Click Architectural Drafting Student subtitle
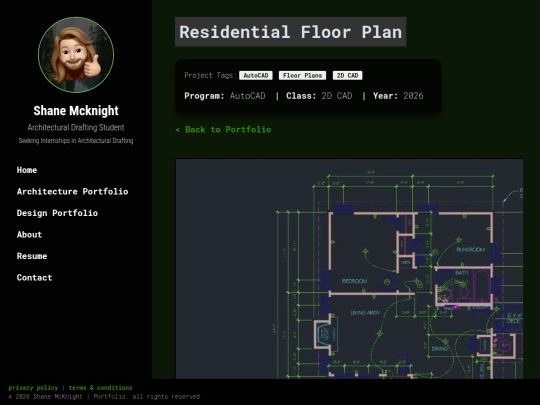The image size is (540, 405). coord(76,127)
